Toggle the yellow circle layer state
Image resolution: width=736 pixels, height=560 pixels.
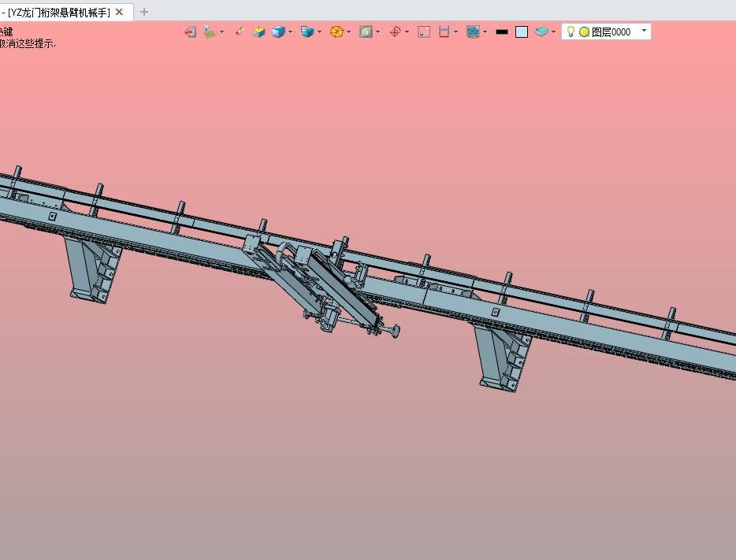coord(584,32)
